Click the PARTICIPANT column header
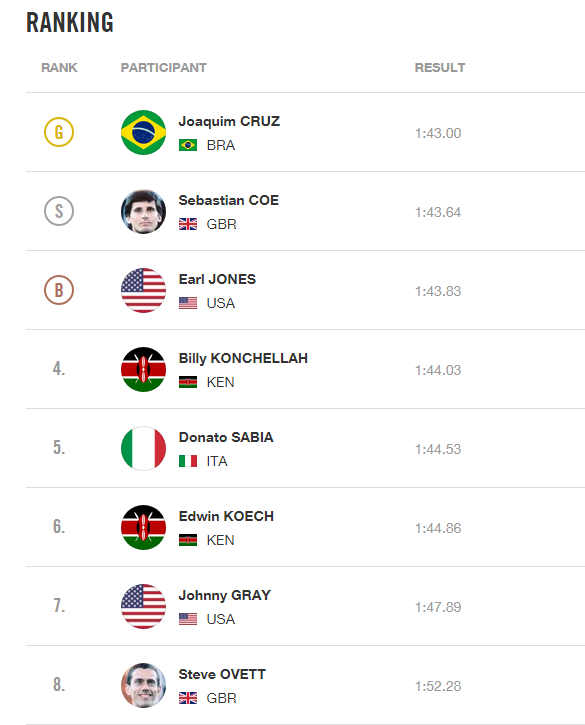This screenshot has width=585, height=725. (x=164, y=68)
